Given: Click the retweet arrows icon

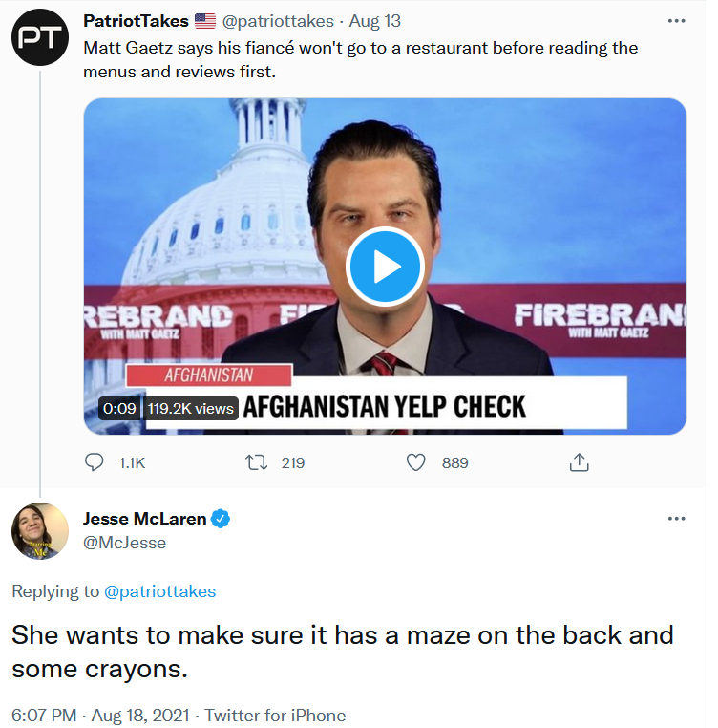Looking at the screenshot, I should [257, 462].
